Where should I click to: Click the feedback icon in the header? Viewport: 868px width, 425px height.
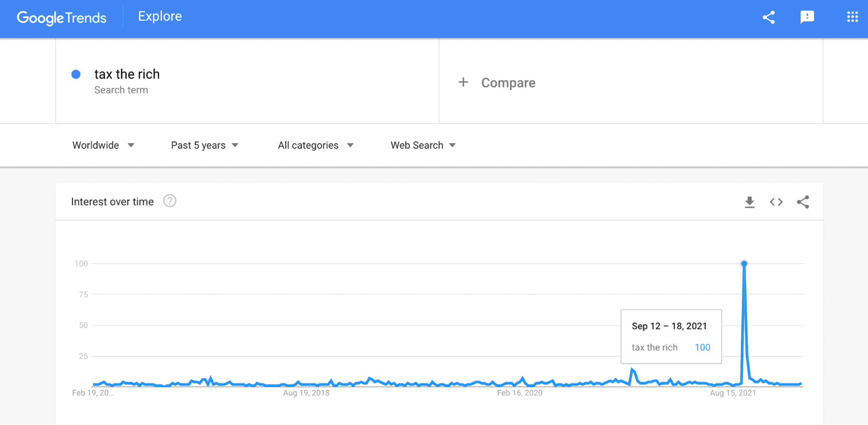pos(807,17)
